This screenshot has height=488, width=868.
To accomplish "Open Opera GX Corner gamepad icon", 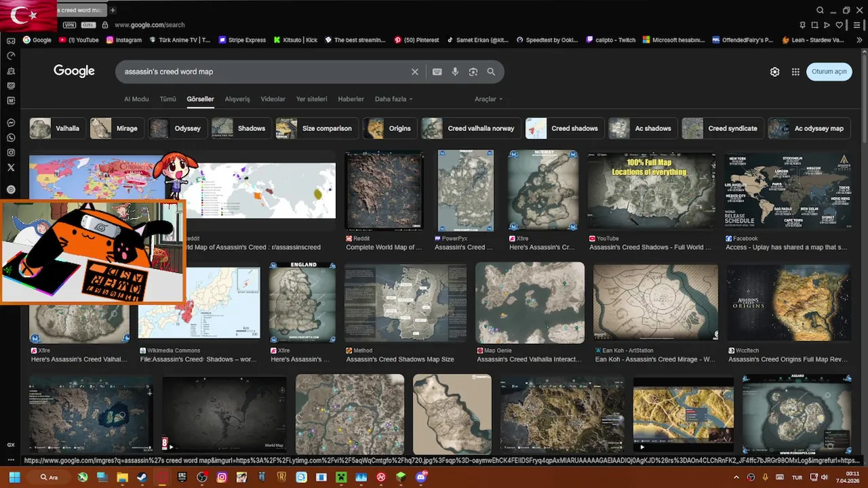I will click(11, 41).
